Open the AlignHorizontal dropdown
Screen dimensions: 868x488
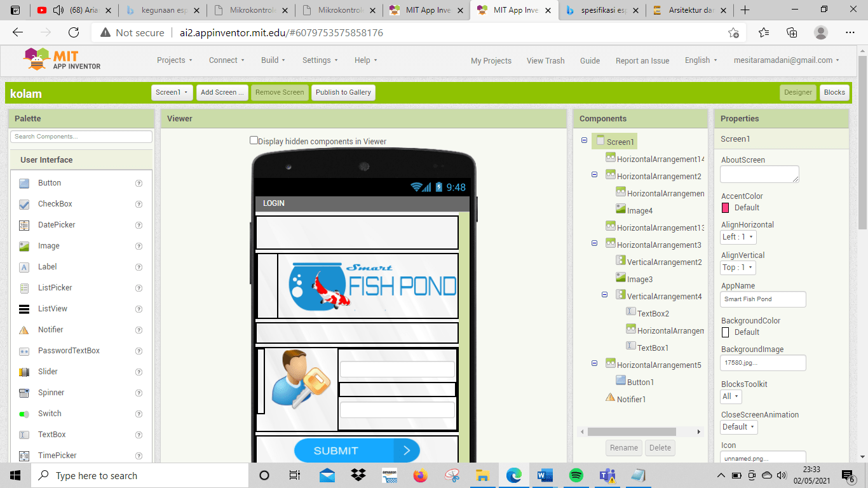[x=738, y=237]
